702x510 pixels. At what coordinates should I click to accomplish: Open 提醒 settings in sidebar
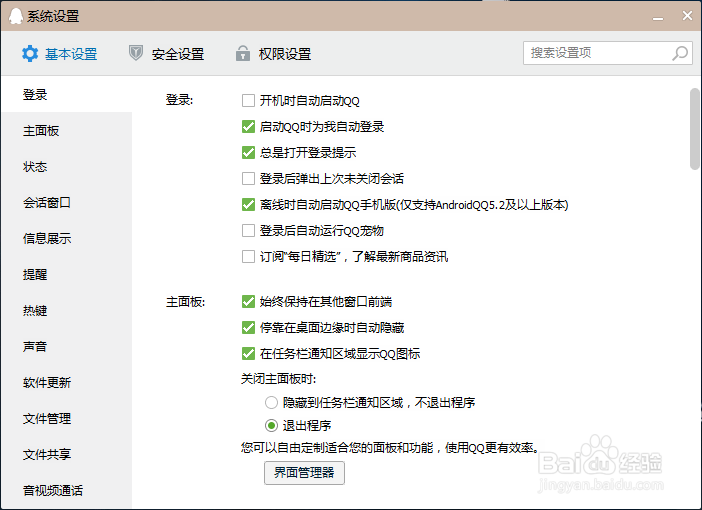(x=67, y=274)
